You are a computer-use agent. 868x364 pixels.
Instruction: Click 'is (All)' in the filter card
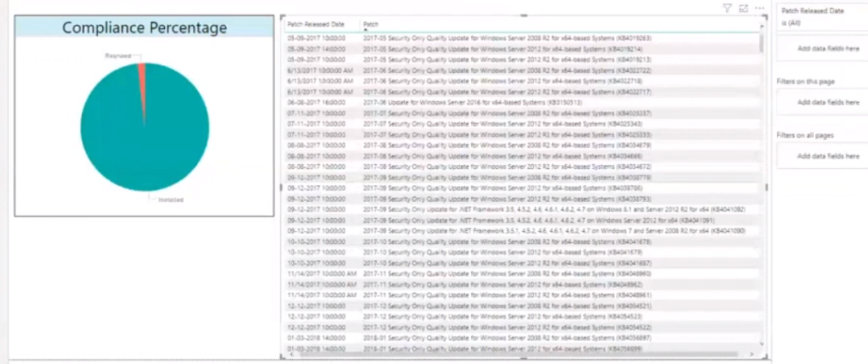click(x=791, y=23)
